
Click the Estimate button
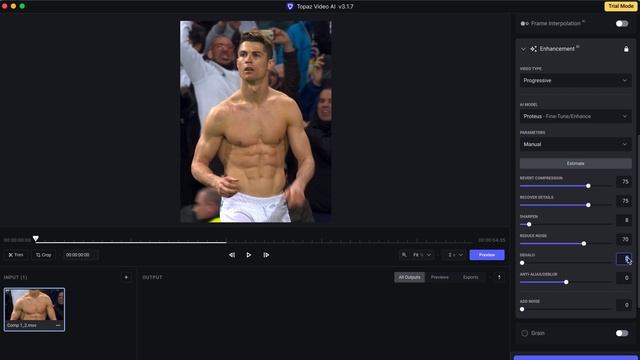click(x=576, y=163)
